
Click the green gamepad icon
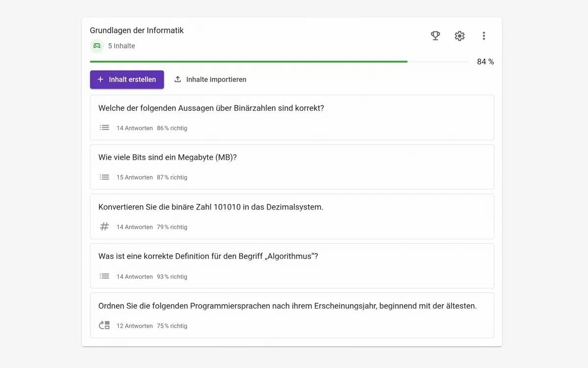97,46
